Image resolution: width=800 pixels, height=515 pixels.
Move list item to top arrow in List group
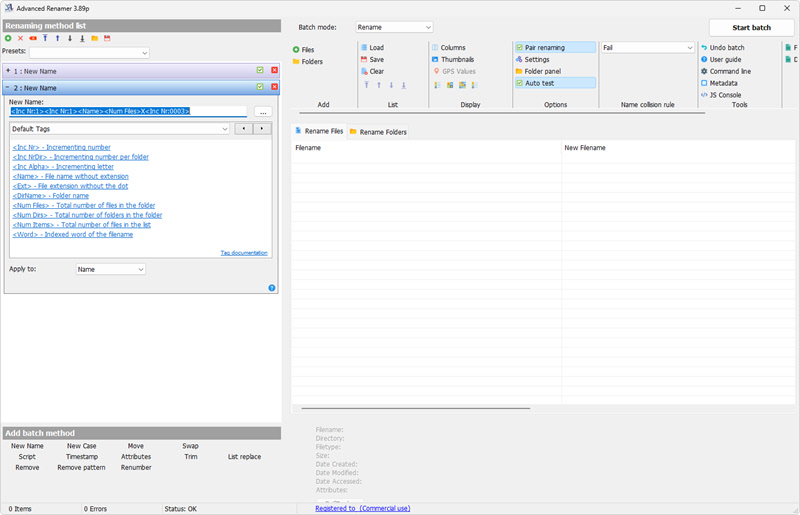pyautogui.click(x=366, y=85)
